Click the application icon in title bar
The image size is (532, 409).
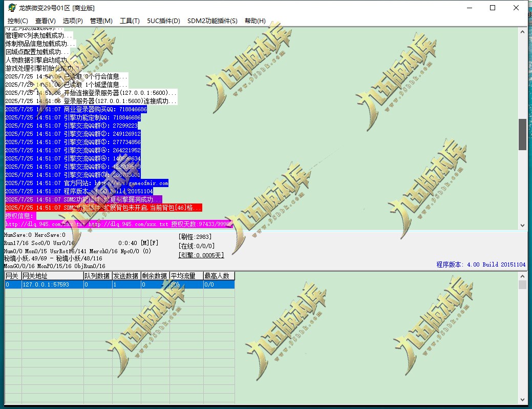(x=12, y=8)
